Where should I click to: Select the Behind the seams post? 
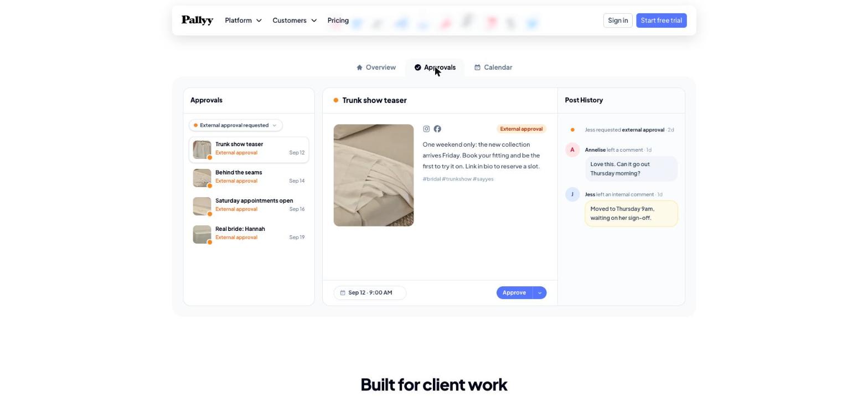point(249,178)
